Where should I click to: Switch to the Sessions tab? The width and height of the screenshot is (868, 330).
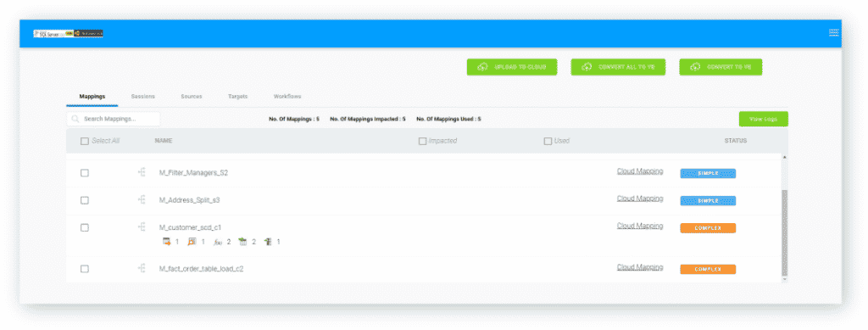pyautogui.click(x=142, y=97)
